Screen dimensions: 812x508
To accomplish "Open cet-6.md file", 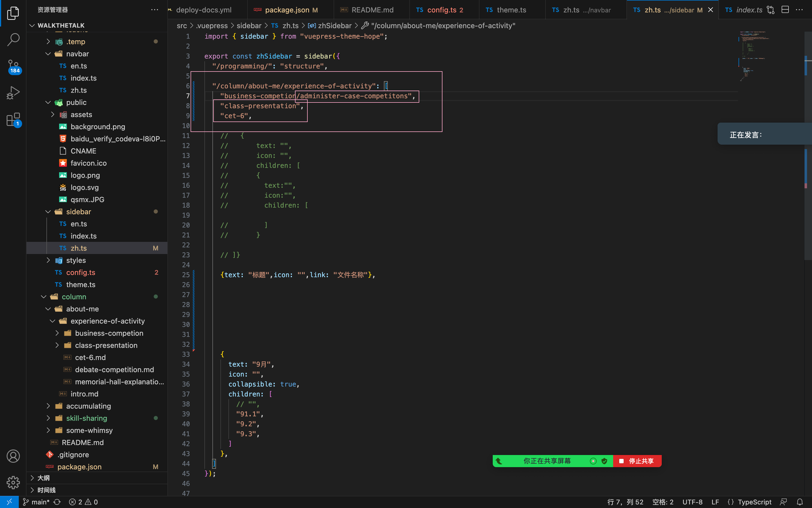I will [97, 358].
